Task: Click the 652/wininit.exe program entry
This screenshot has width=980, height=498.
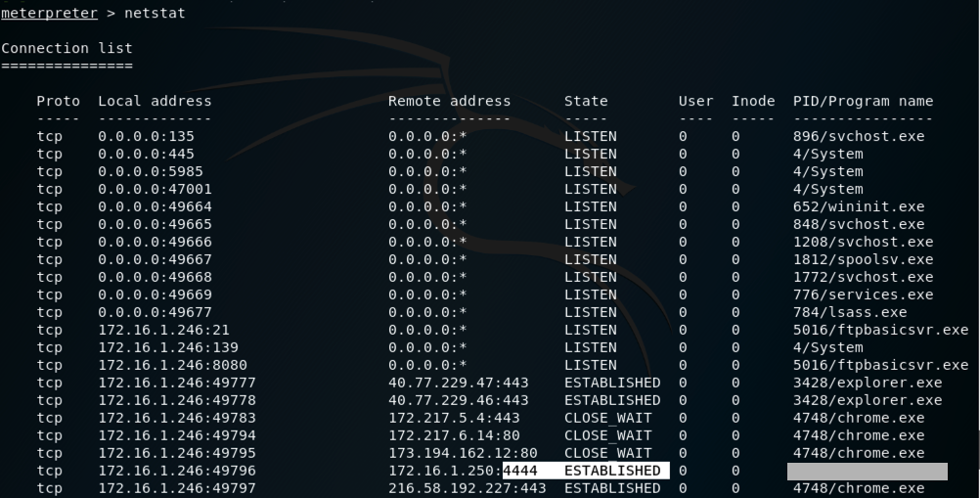Action: pos(859,206)
